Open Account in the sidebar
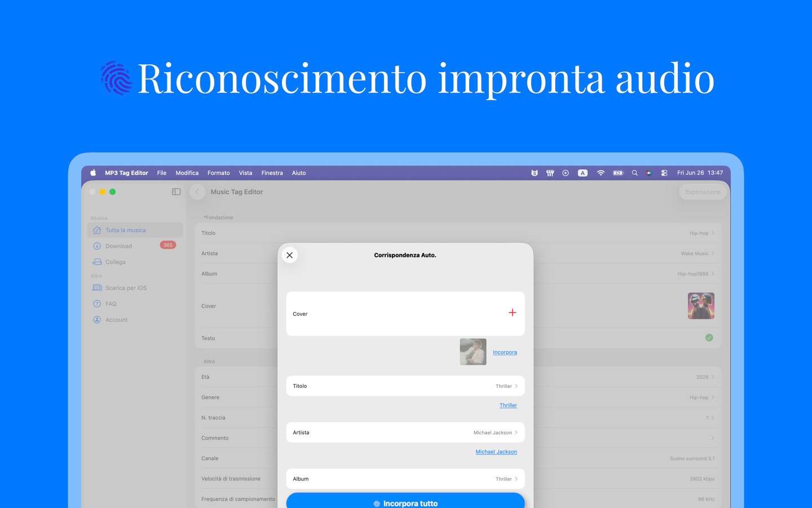 point(135,319)
